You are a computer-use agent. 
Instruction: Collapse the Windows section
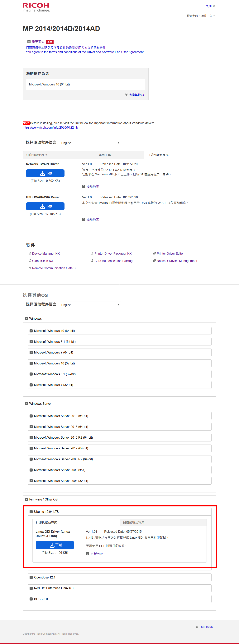coord(119,318)
